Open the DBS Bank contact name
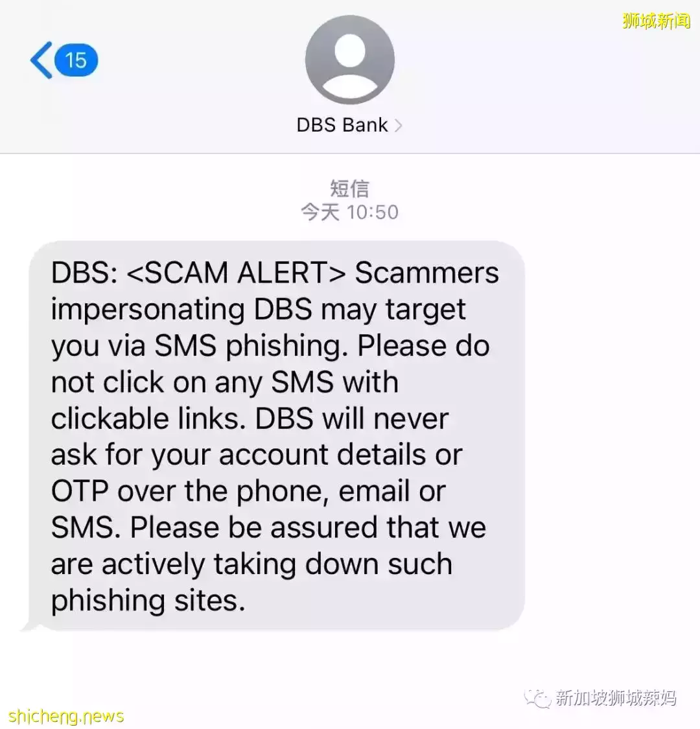Screen dimensions: 700x729 342,125
